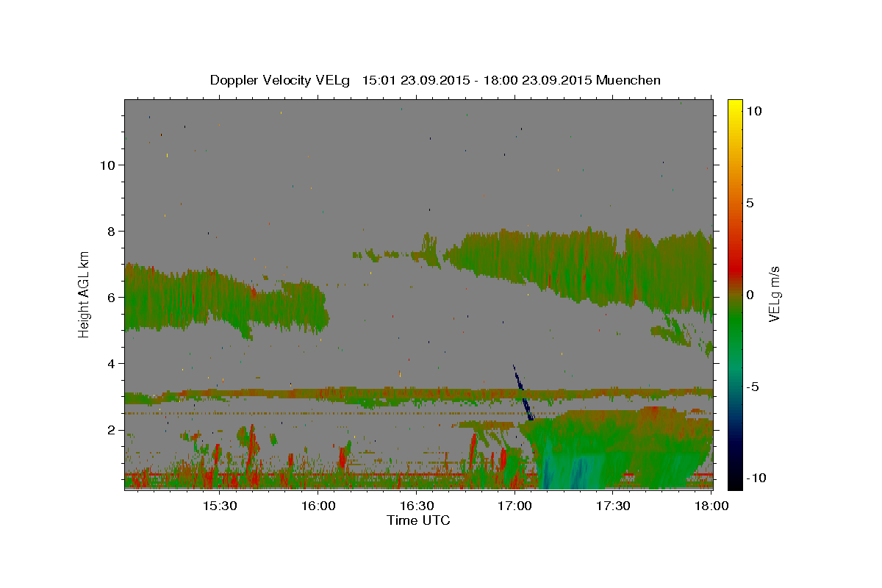Click the 'Time UTC' axis label

(418, 520)
